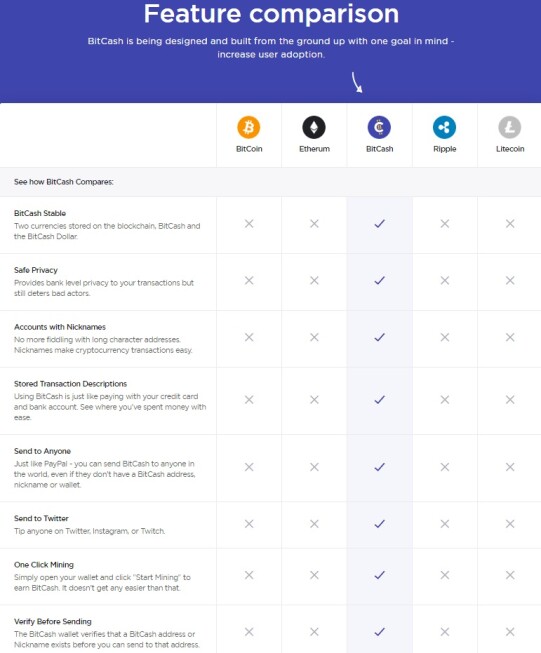The height and width of the screenshot is (653, 541).
Task: Click the One Click Mining feature title
Action: pyautogui.click(x=44, y=565)
